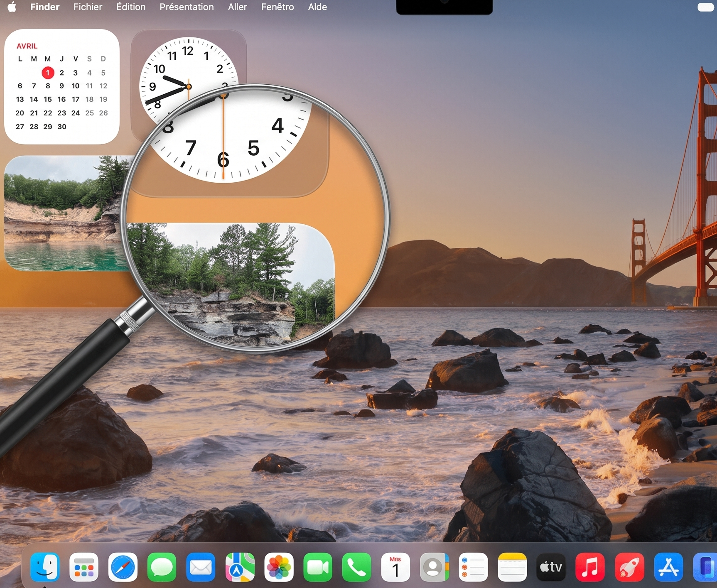Open the Aller menu
717x588 pixels.
click(237, 7)
